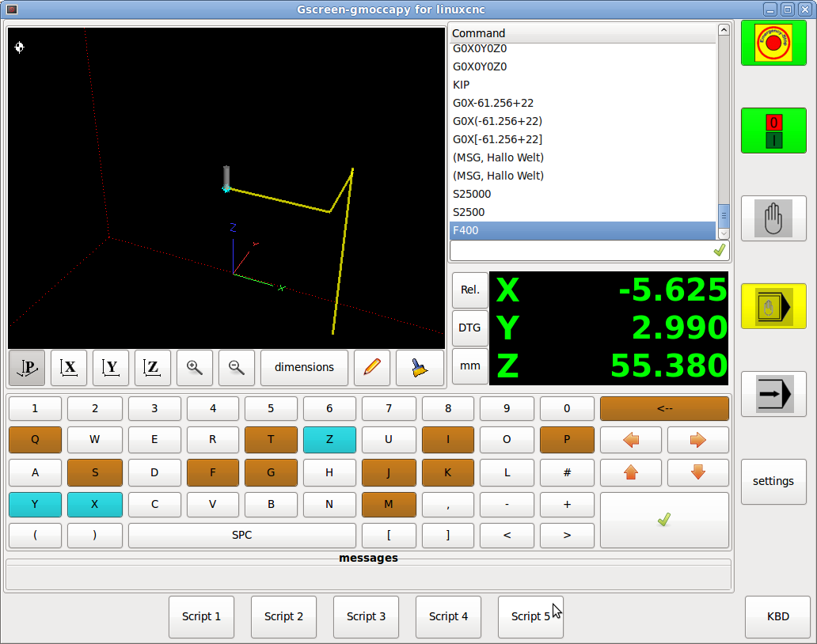Image resolution: width=817 pixels, height=644 pixels.
Task: Run Script 1 macro
Action: 201,617
